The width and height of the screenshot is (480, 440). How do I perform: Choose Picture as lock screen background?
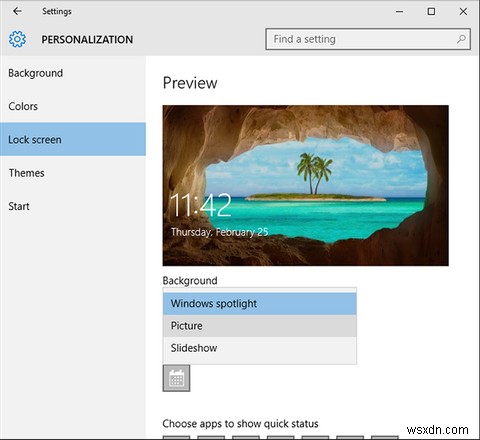[x=260, y=326]
